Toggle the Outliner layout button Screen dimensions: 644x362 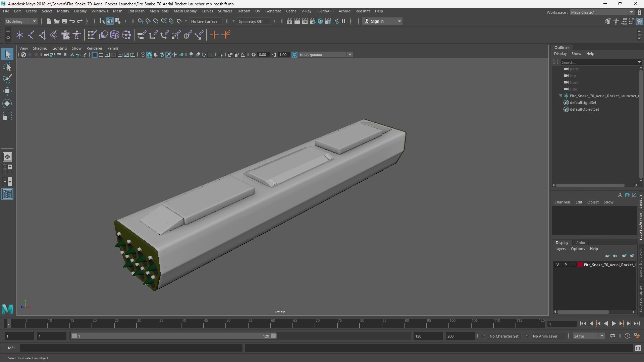click(x=7, y=194)
